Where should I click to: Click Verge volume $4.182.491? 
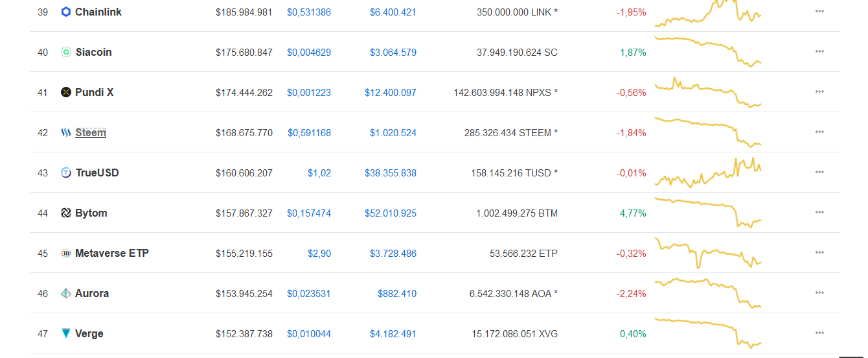(393, 334)
